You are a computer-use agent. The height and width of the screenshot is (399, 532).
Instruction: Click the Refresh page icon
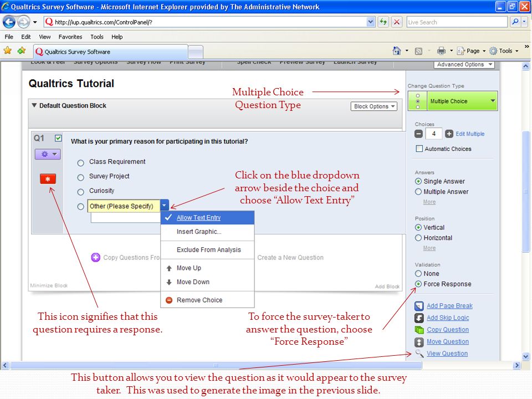383,22
